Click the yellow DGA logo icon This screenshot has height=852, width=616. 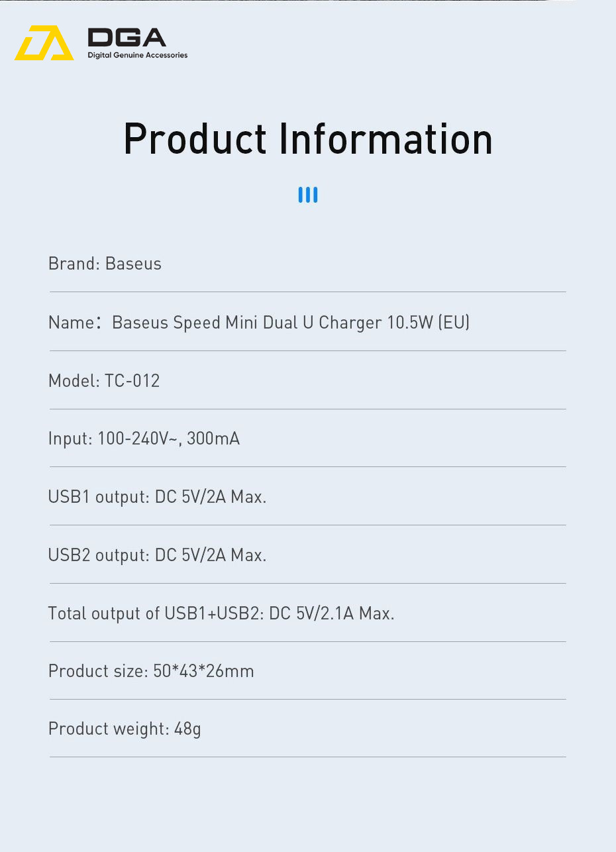[44, 44]
